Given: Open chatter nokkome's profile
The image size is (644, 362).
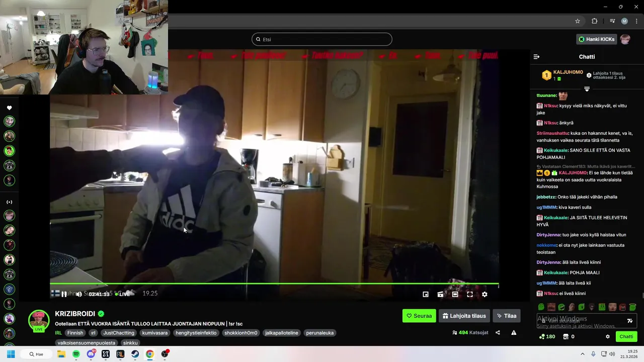Looking at the screenshot, I should point(546,245).
